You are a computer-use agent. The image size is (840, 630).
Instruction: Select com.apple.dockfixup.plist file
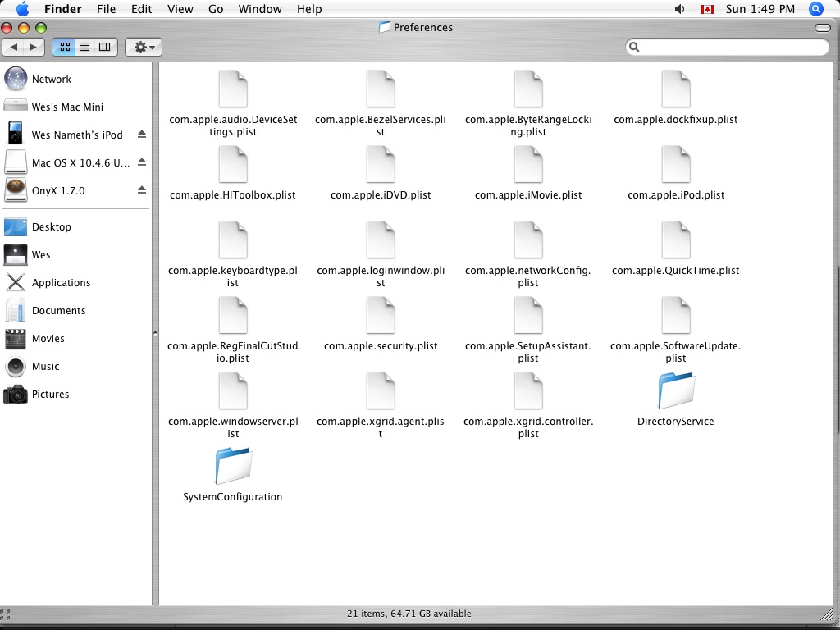point(676,89)
